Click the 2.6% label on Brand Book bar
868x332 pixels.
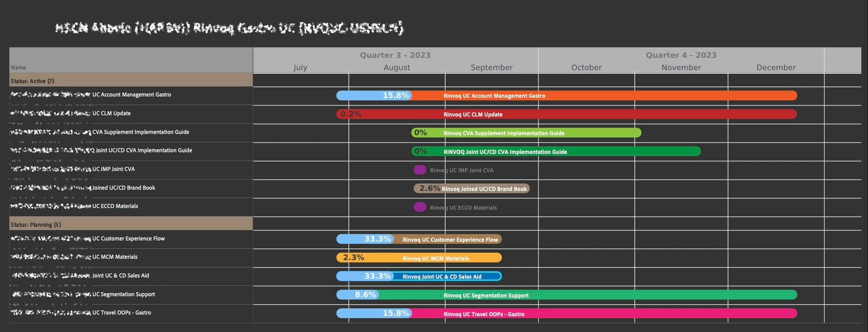(430, 188)
